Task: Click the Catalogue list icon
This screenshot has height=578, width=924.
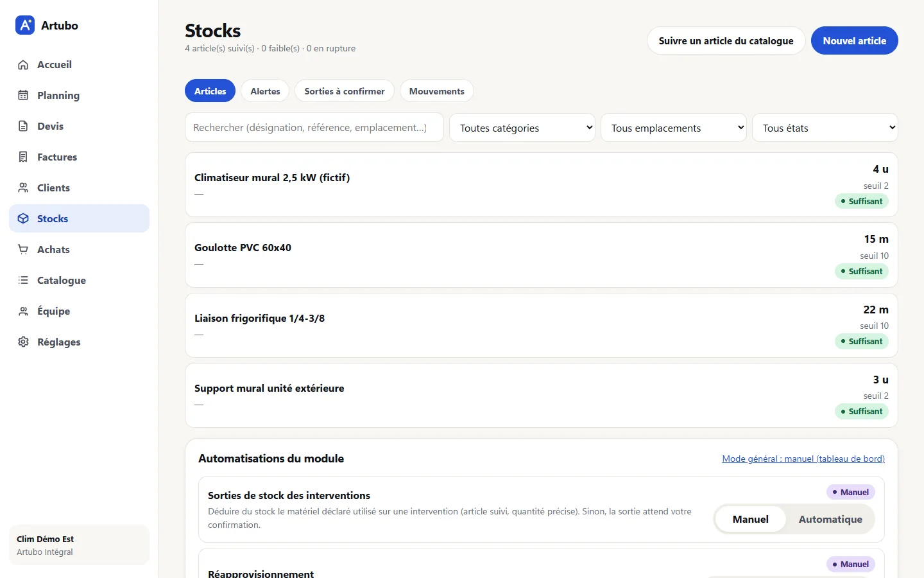Action: click(23, 280)
